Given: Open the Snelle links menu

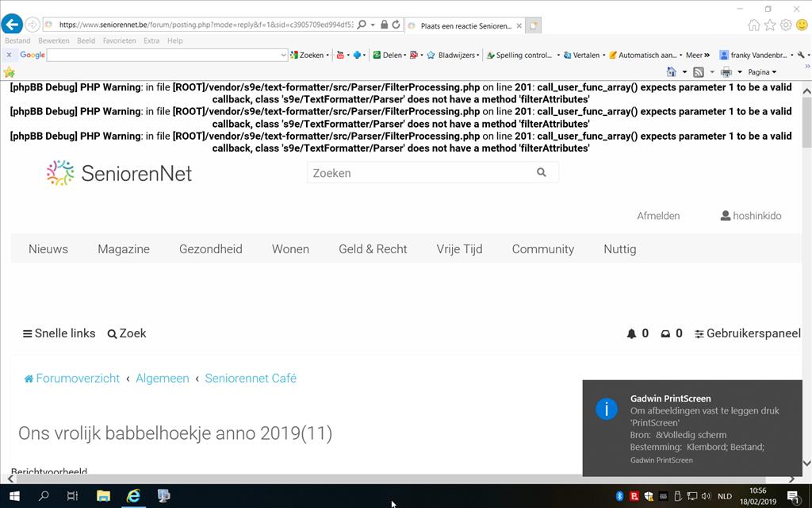Looking at the screenshot, I should tap(59, 333).
